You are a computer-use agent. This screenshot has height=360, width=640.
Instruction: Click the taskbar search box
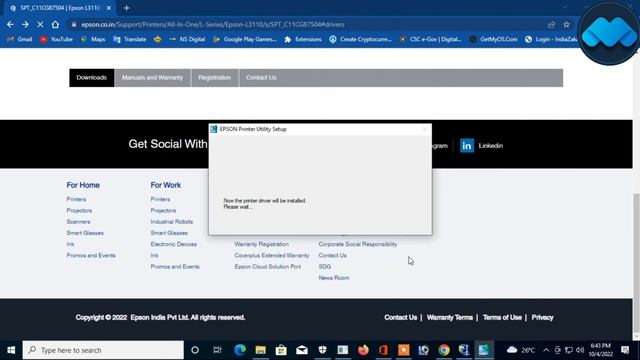coord(103,350)
